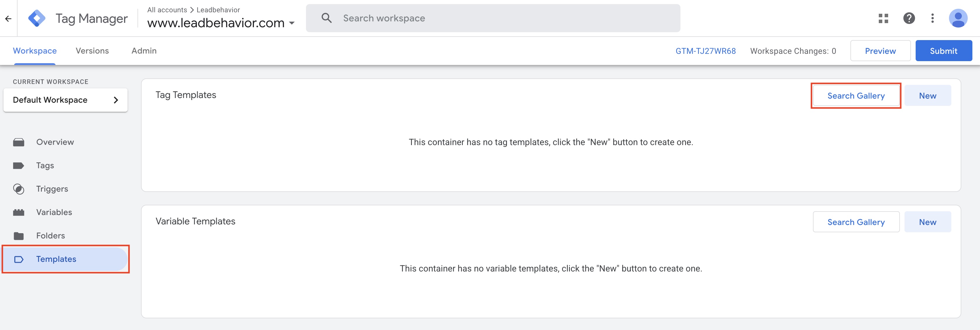Viewport: 980px width, 330px height.
Task: Expand the www.leadbehavior.com container selector
Action: (292, 23)
